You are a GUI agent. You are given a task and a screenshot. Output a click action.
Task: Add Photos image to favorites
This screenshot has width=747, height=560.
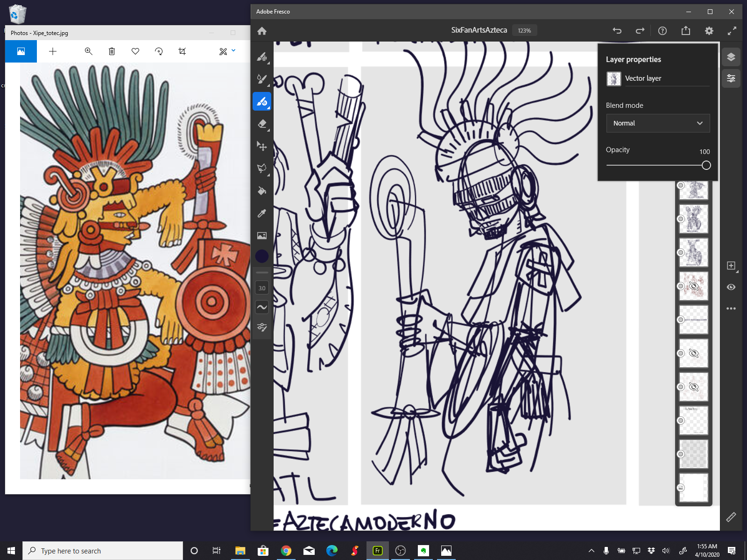pos(135,51)
